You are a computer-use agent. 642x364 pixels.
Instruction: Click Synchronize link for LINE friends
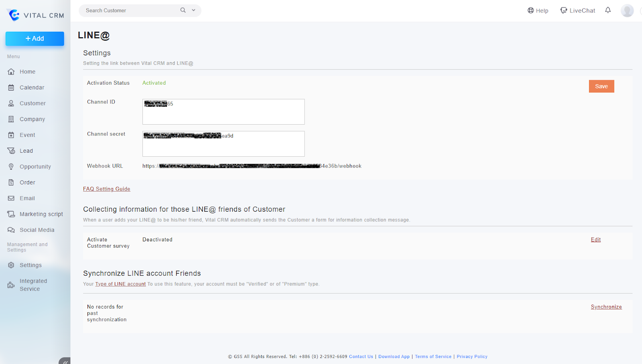tap(606, 307)
